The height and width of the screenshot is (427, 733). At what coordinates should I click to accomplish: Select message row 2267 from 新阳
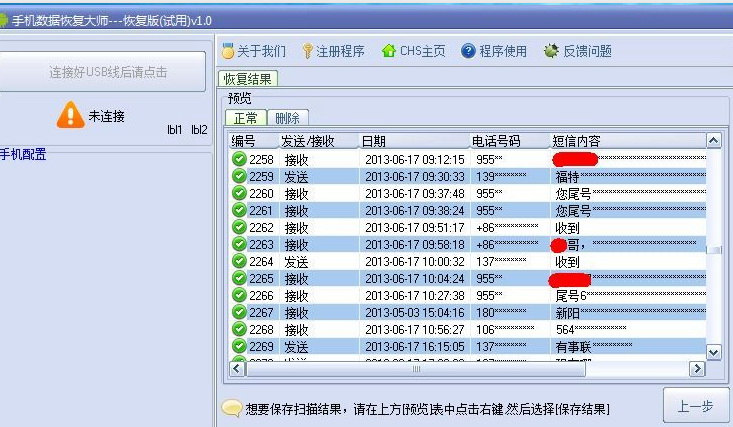470,312
